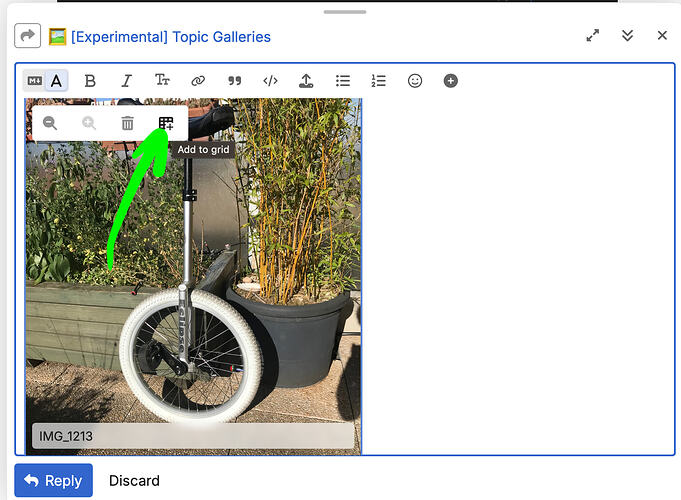Switch to rich text editor mode
681x500 pixels.
coord(56,81)
